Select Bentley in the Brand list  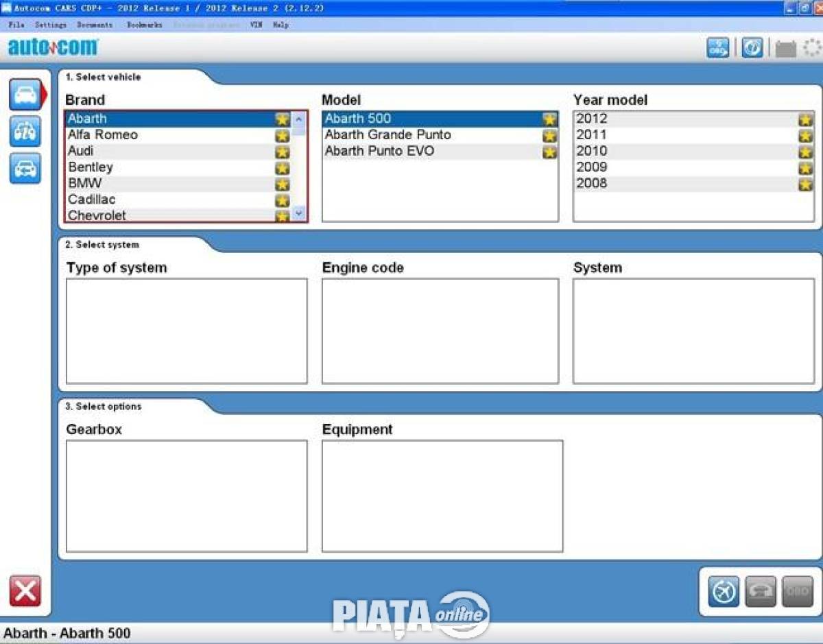pyautogui.click(x=178, y=167)
